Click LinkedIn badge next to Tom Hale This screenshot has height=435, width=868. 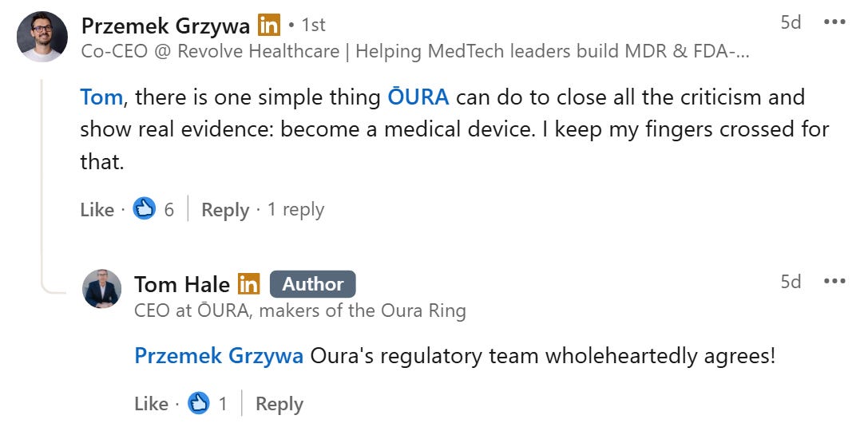tap(249, 284)
